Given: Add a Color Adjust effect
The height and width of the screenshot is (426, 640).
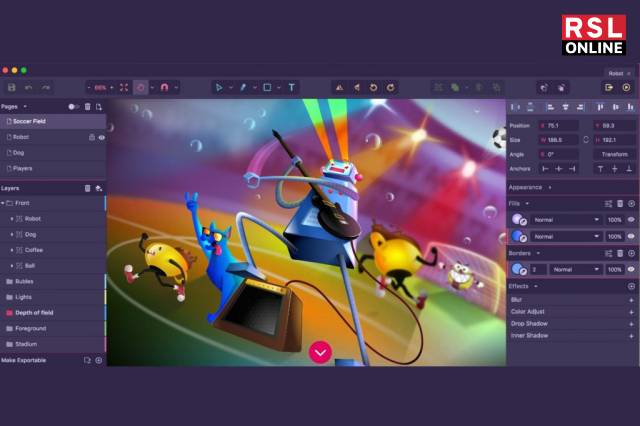Looking at the screenshot, I should point(631,312).
